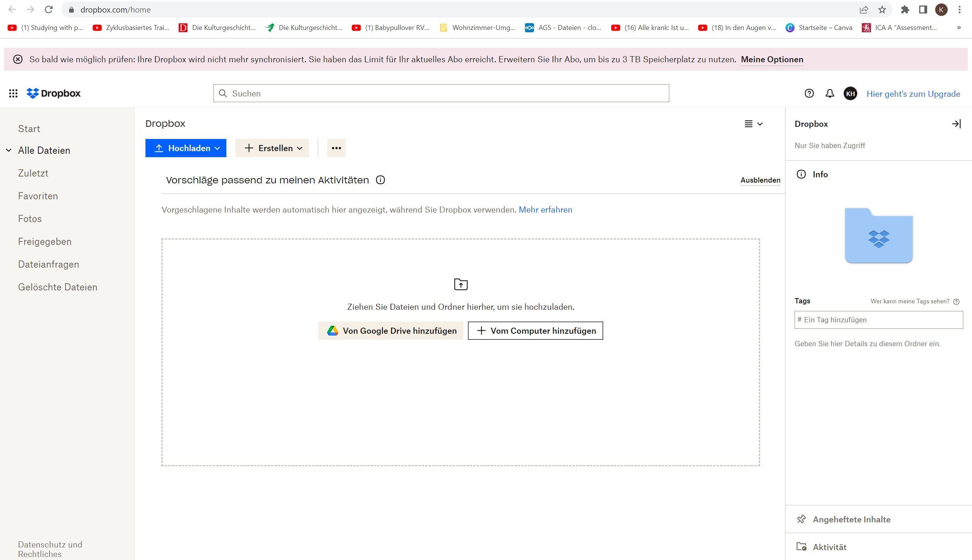972x560 pixels.
Task: Open Fotos in sidebar
Action: point(30,219)
